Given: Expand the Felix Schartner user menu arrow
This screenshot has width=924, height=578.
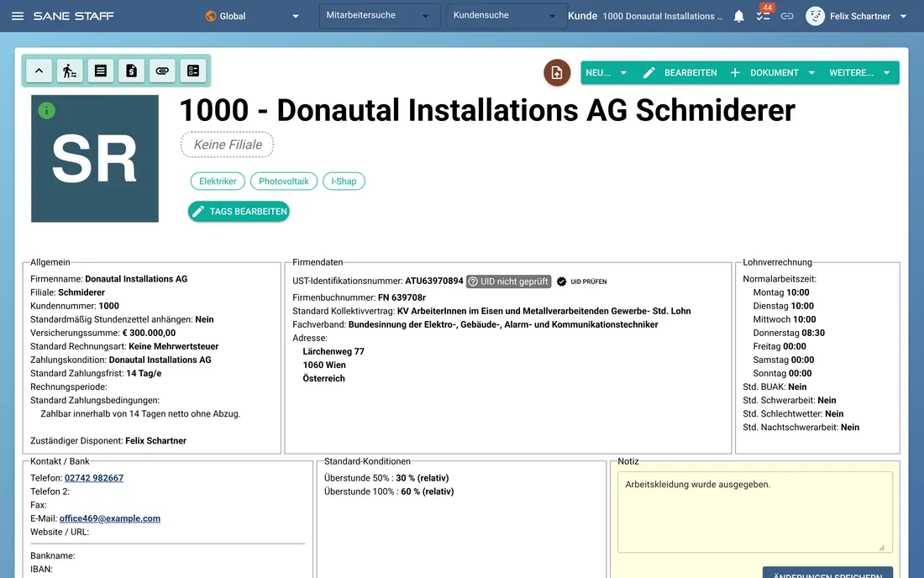Looking at the screenshot, I should click(x=903, y=17).
